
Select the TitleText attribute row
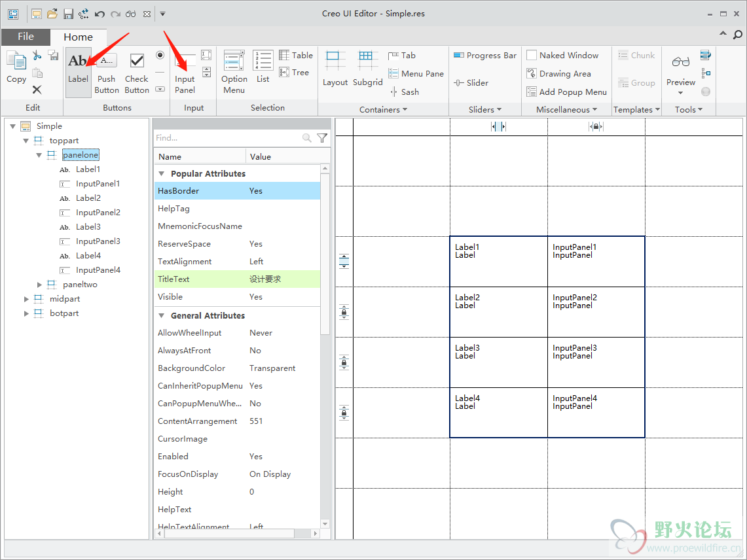[237, 279]
